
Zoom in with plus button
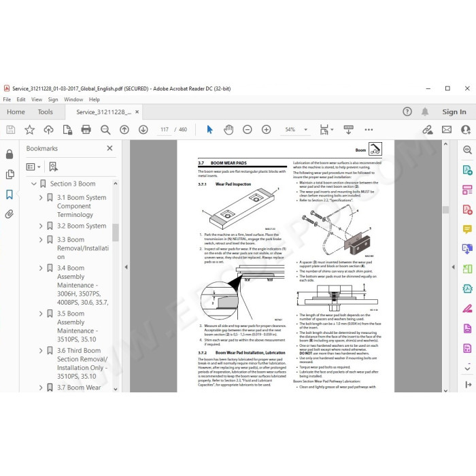click(267, 130)
